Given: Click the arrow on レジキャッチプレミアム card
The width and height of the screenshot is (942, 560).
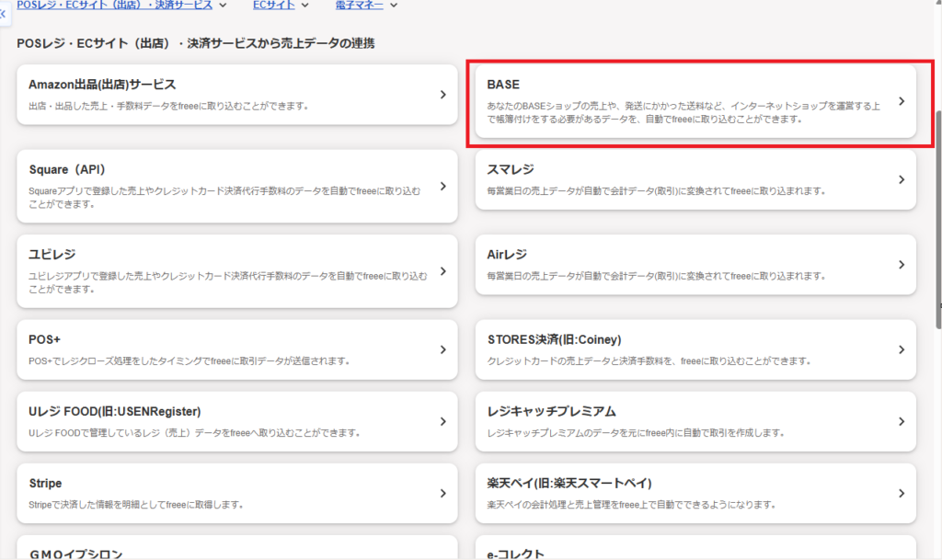Looking at the screenshot, I should (902, 421).
